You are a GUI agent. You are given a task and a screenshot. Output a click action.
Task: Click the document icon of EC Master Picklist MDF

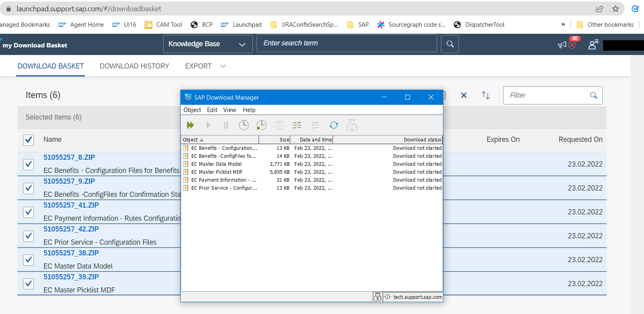tap(186, 172)
